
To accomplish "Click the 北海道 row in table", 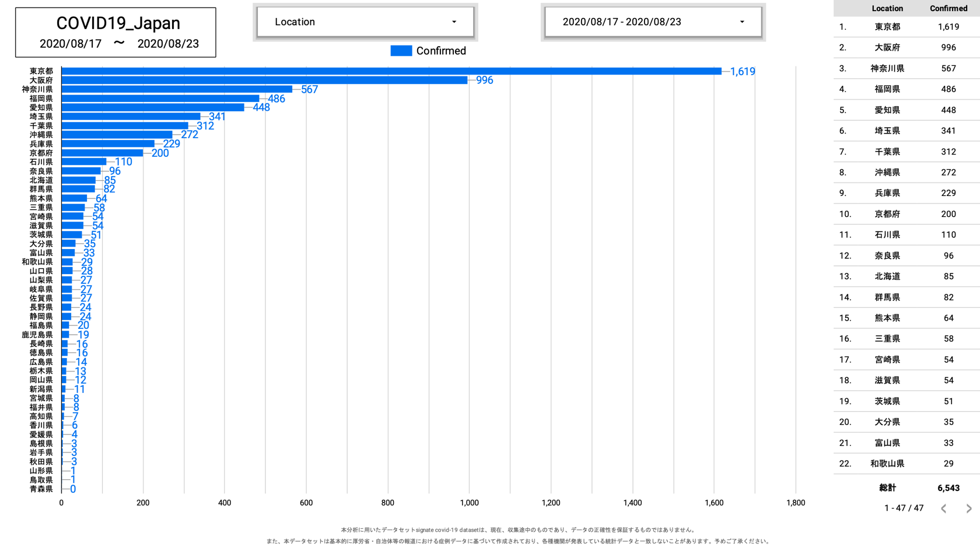I will (x=907, y=276).
